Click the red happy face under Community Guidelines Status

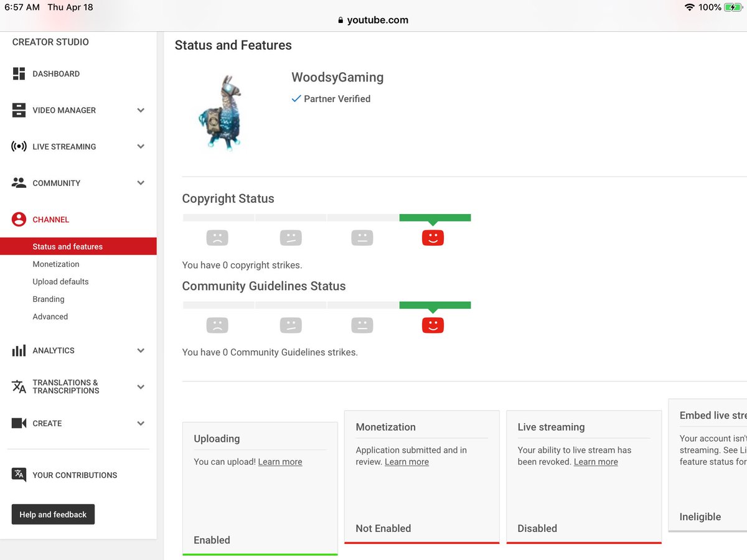433,325
